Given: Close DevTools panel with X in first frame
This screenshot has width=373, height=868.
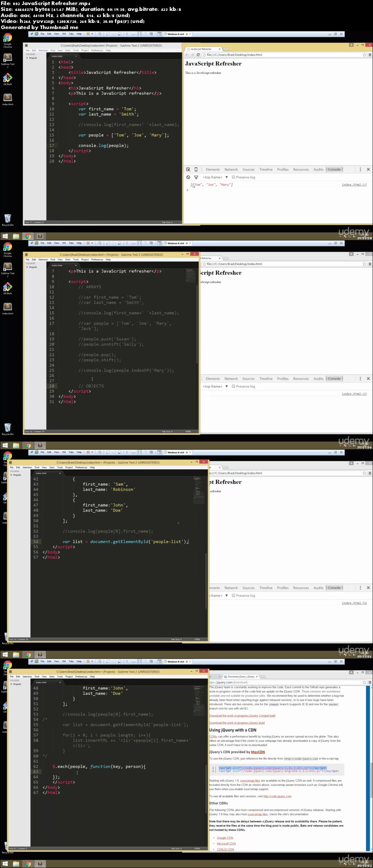Looking at the screenshot, I should click(368, 170).
